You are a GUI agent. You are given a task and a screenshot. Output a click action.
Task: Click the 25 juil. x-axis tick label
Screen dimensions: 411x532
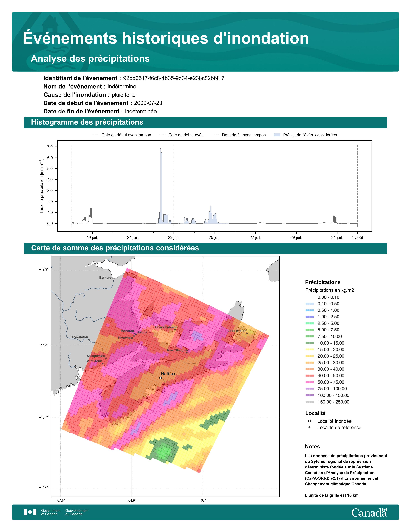pos(215,238)
